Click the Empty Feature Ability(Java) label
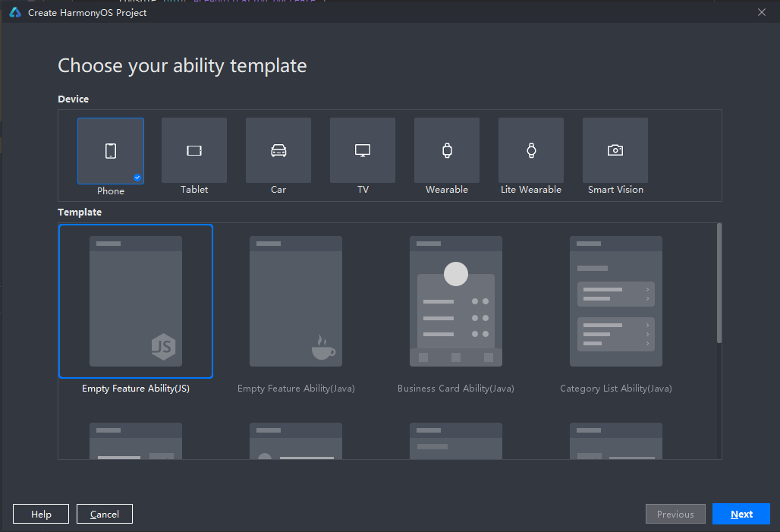The width and height of the screenshot is (780, 532). [296, 389]
